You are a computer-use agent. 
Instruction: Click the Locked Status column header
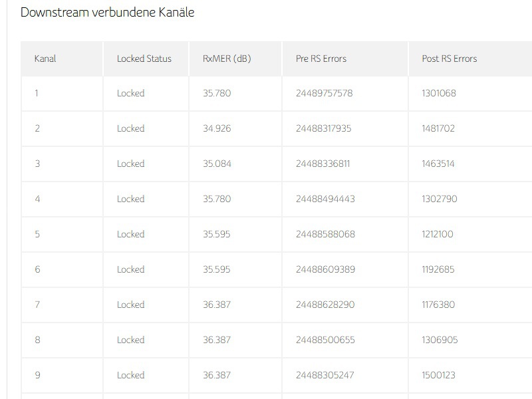tap(144, 59)
